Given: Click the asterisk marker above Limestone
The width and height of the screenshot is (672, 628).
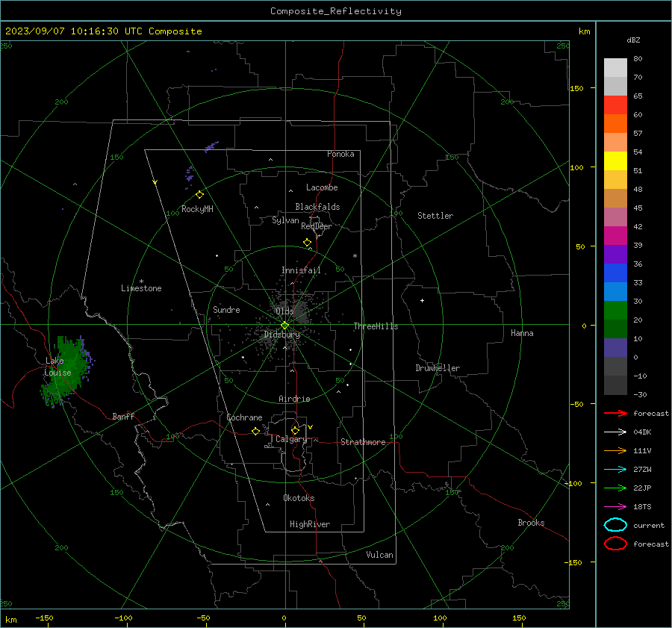Looking at the screenshot, I should point(141,282).
